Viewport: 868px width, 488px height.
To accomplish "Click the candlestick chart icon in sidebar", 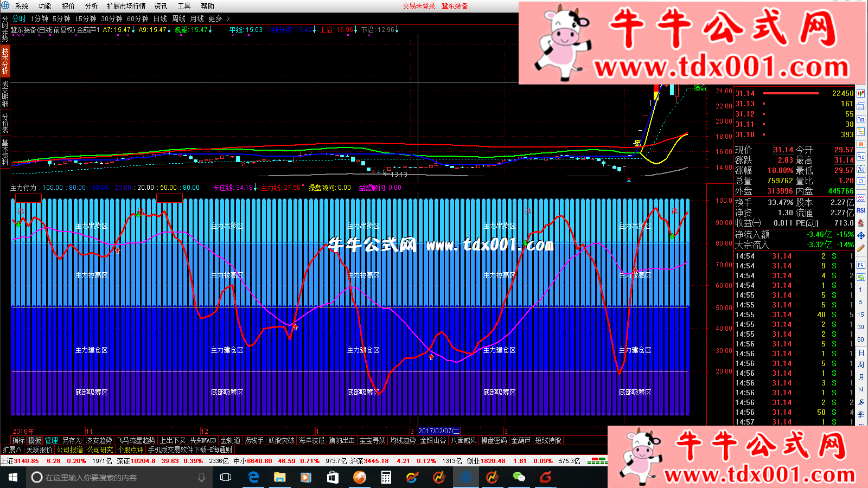I will click(x=861, y=94).
